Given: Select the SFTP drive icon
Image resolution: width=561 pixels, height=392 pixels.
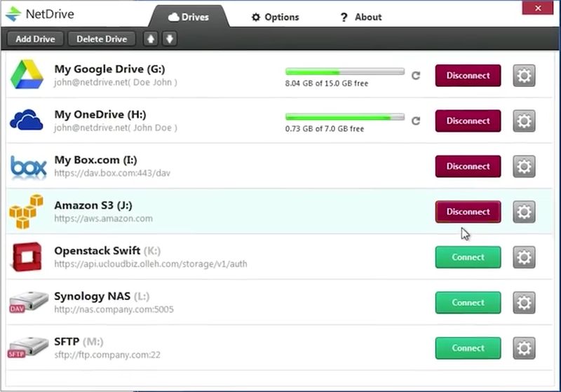Looking at the screenshot, I should pyautogui.click(x=28, y=347).
